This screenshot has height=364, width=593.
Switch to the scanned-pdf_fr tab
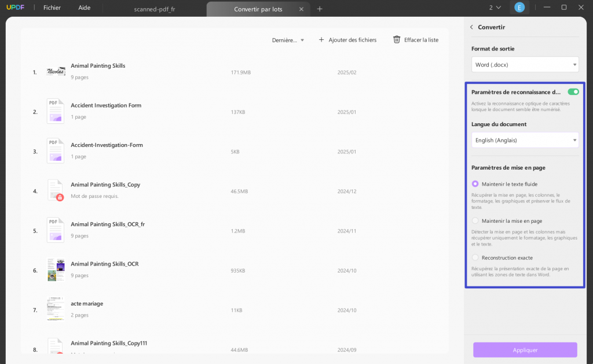154,9
